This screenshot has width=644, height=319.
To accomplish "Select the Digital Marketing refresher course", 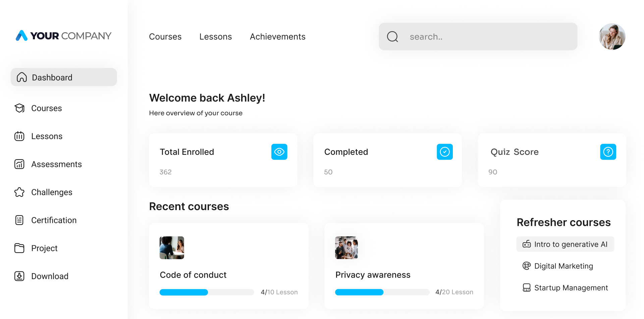I will click(563, 266).
